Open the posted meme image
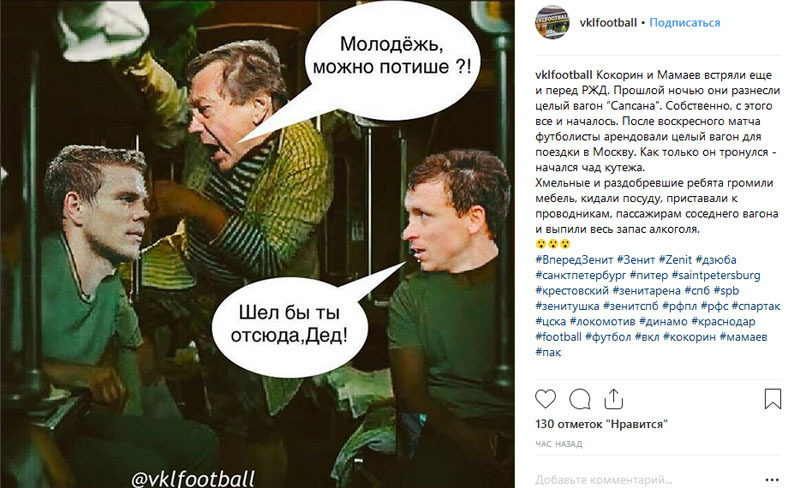The width and height of the screenshot is (800, 488). pos(257,244)
